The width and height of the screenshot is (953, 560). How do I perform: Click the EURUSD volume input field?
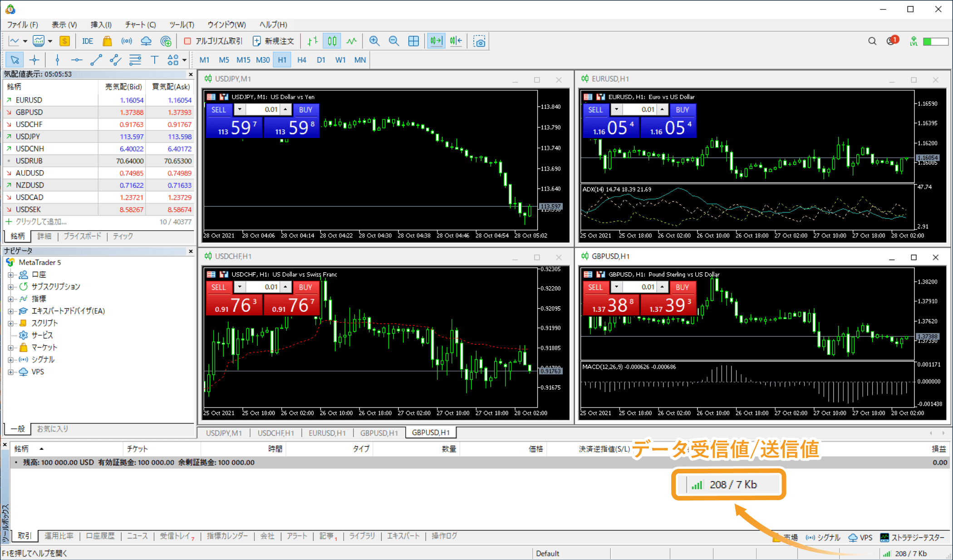639,109
